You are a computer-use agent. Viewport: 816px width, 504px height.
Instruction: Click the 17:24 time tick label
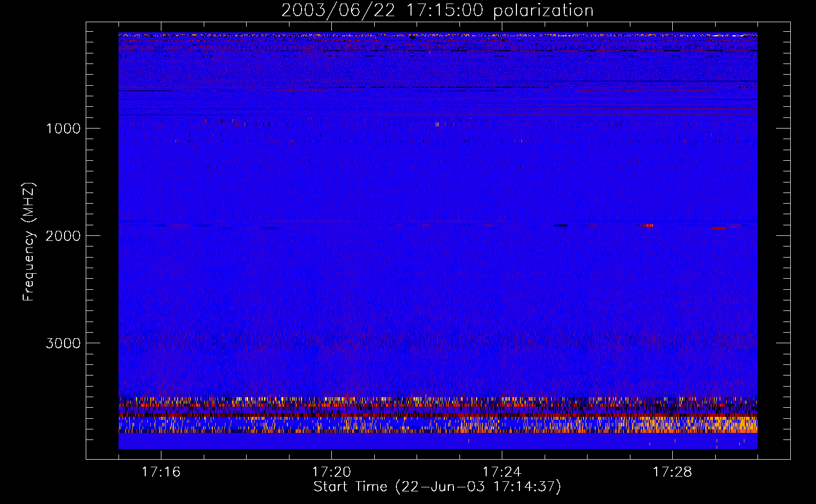pyautogui.click(x=502, y=472)
